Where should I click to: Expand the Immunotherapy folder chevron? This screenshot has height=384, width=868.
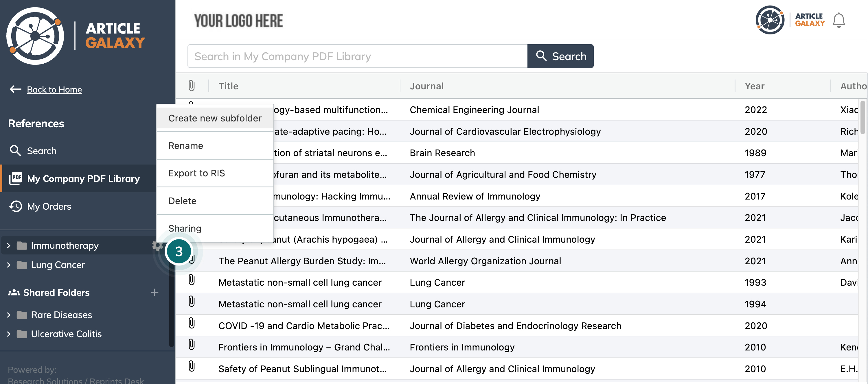coord(9,245)
